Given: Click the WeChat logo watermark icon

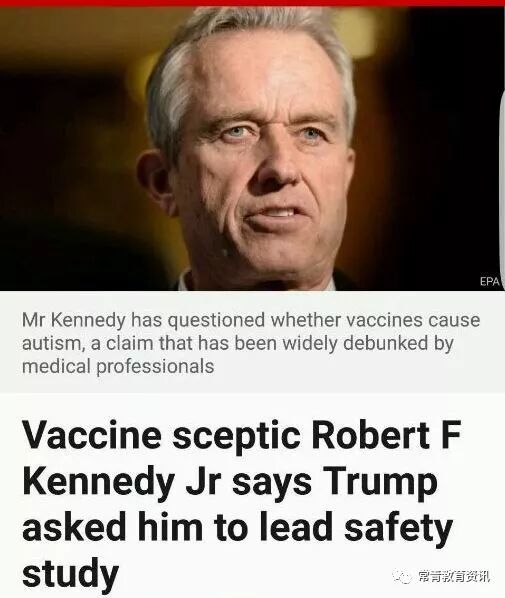Looking at the screenshot, I should click(402, 576).
